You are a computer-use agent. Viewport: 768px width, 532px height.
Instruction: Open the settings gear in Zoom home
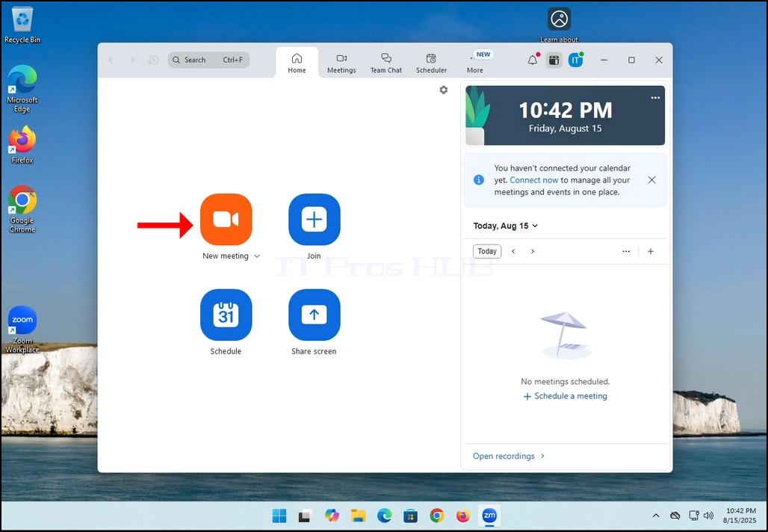tap(443, 90)
